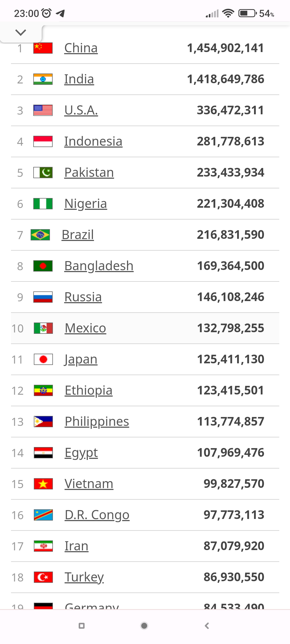The height and width of the screenshot is (644, 290).
Task: Go to the Bangladesh link
Action: pos(99,266)
